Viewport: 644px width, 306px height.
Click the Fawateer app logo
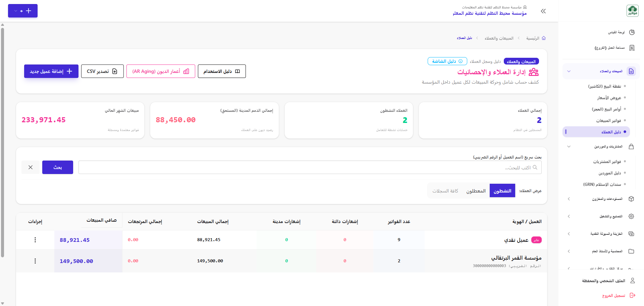tap(632, 11)
